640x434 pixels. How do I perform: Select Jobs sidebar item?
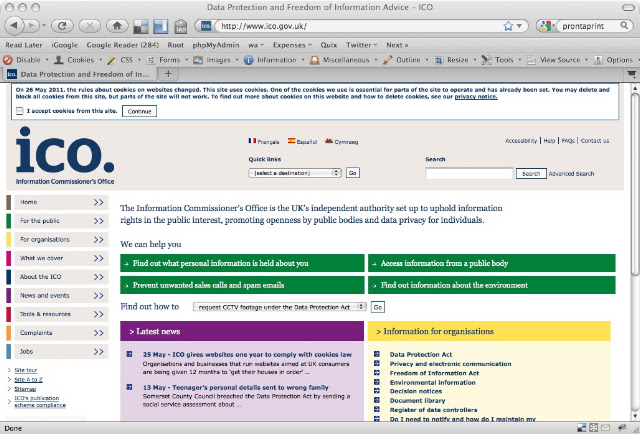coord(61,352)
